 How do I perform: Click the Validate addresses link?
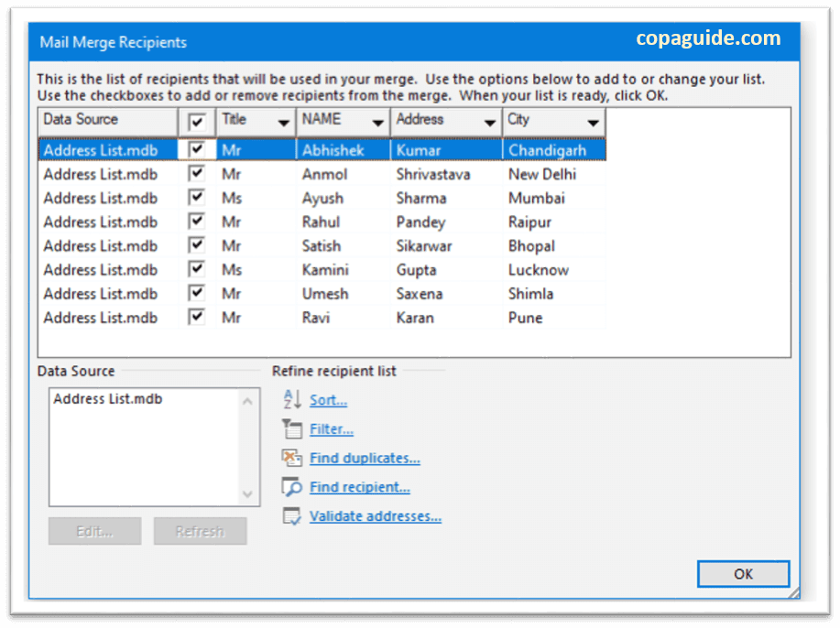point(375,516)
